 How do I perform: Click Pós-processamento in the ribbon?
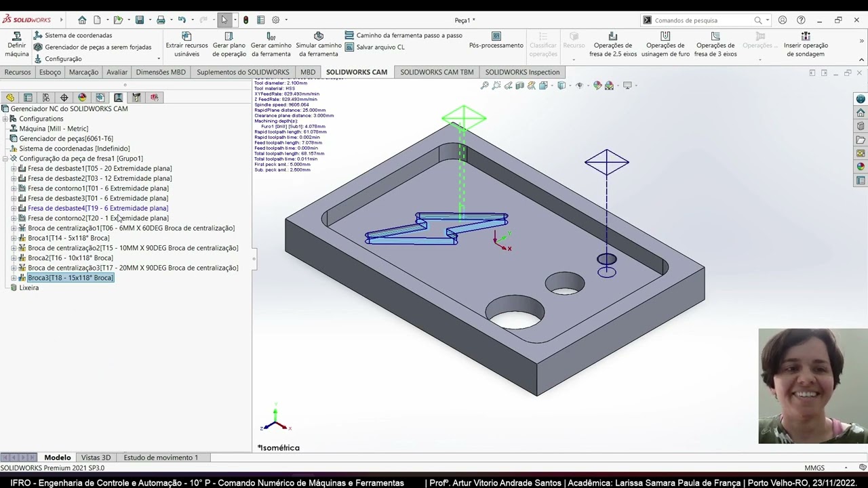[x=496, y=41]
